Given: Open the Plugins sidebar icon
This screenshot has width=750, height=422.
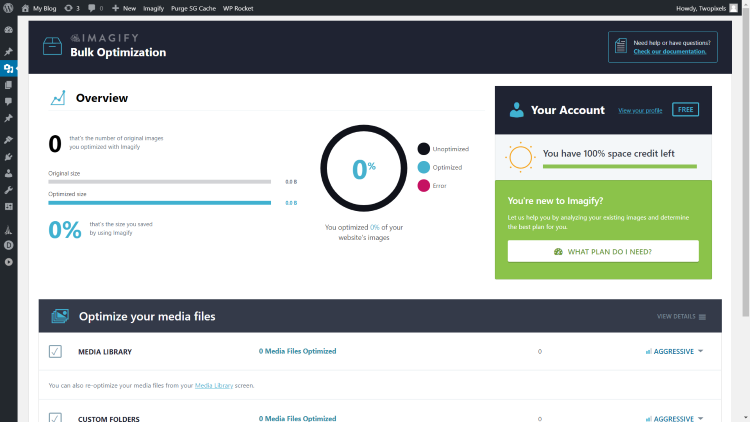Looking at the screenshot, I should point(9,156).
